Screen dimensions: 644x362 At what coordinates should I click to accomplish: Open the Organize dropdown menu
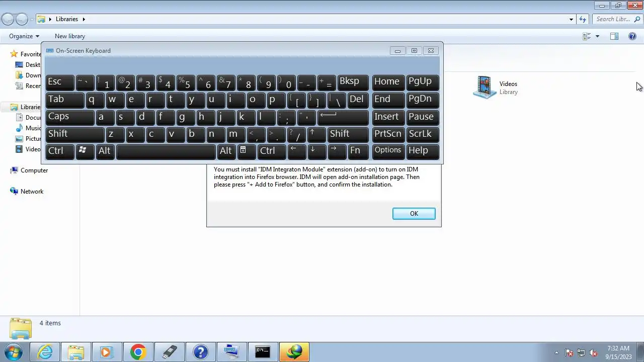coord(24,36)
